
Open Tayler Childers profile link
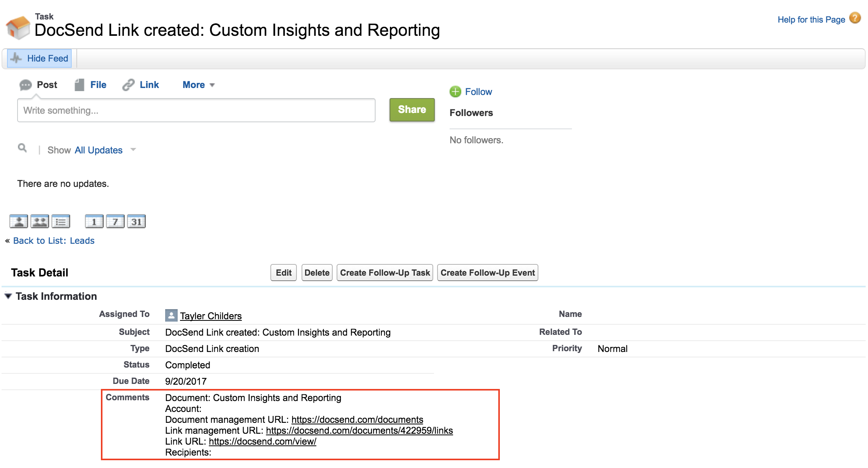coord(211,316)
